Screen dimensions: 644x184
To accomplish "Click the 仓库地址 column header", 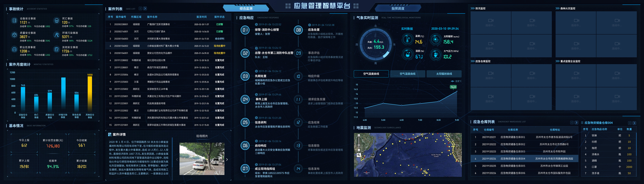I will tap(554, 130).
